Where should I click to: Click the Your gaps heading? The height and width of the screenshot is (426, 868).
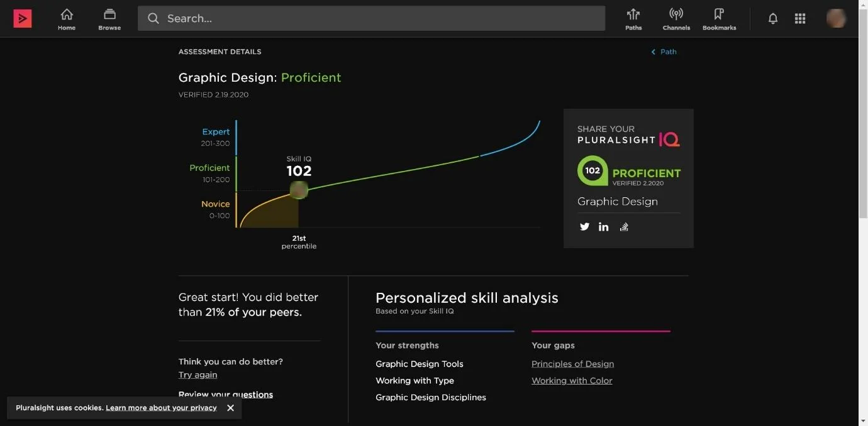[x=553, y=346]
